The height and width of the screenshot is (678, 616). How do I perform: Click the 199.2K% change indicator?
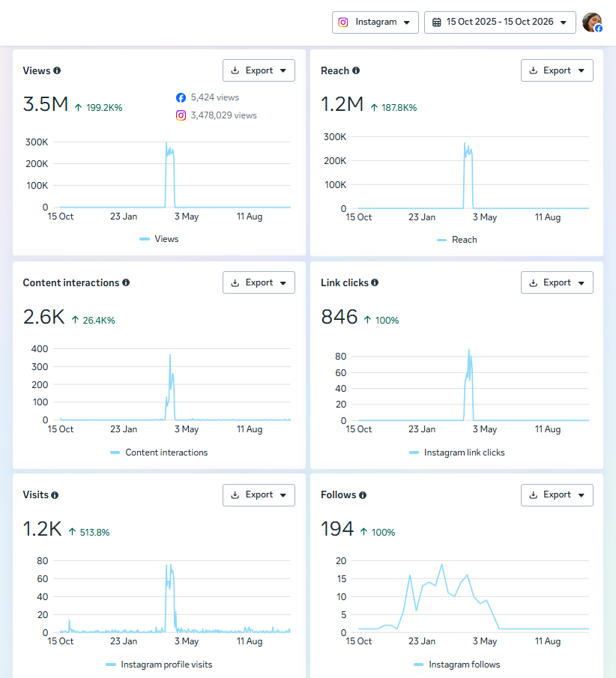coord(99,108)
